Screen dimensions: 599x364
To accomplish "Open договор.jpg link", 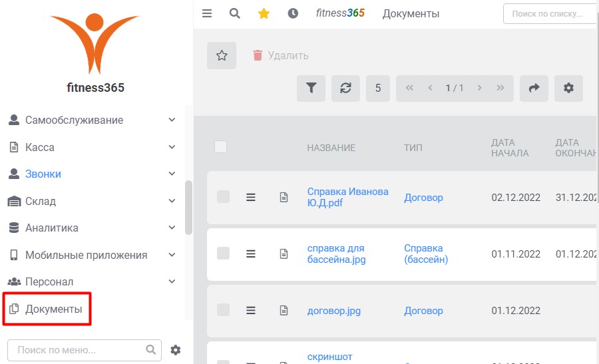I will (334, 311).
